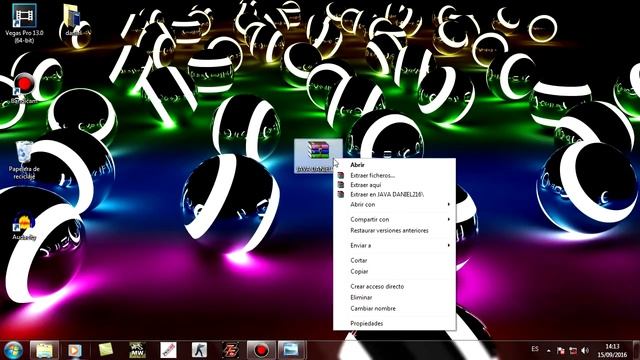Open Sticky Notes from the taskbar
Viewport: 640px width, 360px height.
pos(106,350)
